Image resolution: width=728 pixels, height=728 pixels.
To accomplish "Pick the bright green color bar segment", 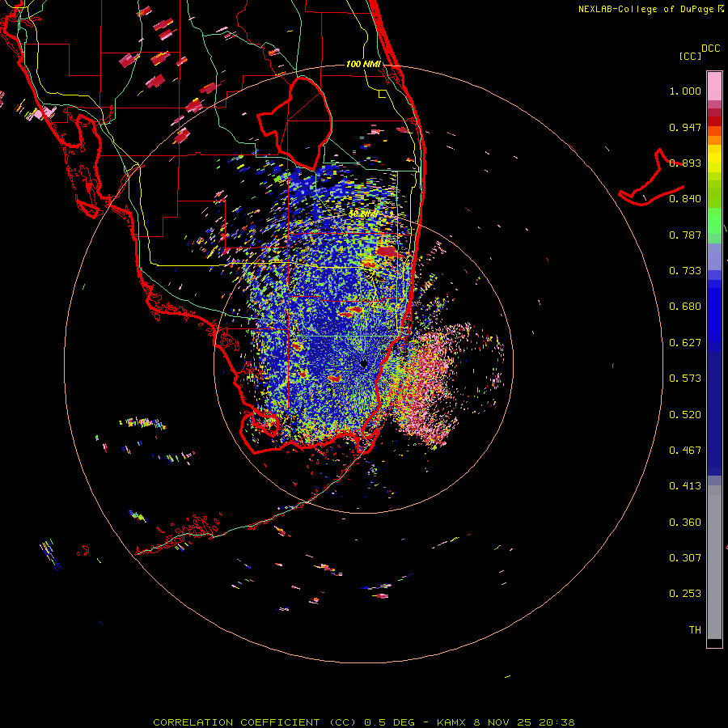I will point(714,221).
